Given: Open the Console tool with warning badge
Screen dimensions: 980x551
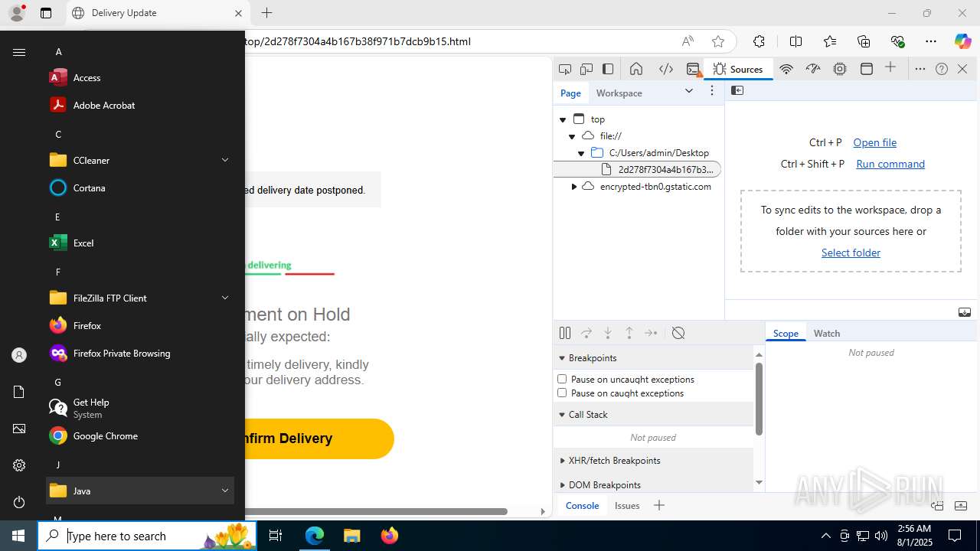Looking at the screenshot, I should click(x=694, y=69).
